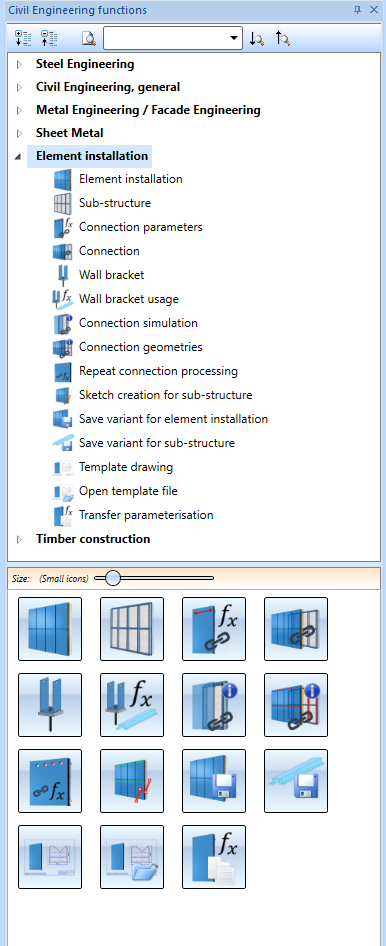Click large Sketch creation for sub-structure icon
Image resolution: width=386 pixels, height=946 pixels.
[132, 781]
